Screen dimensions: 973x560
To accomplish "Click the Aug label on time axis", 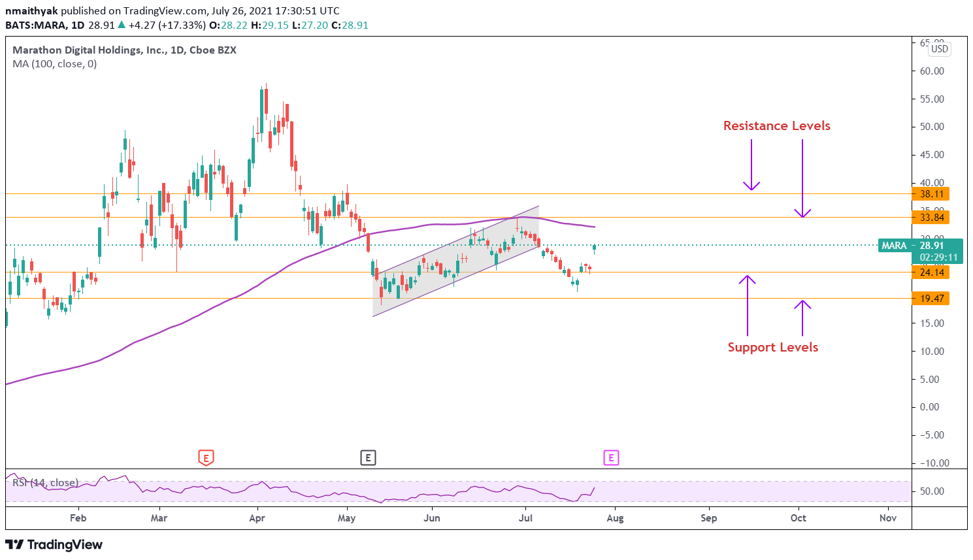I will pos(615,518).
